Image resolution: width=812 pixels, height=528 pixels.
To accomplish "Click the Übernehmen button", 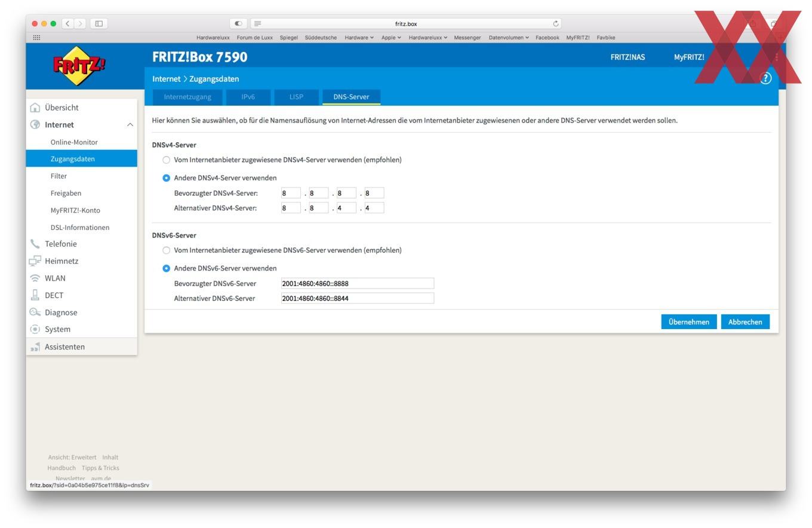I will 689,322.
